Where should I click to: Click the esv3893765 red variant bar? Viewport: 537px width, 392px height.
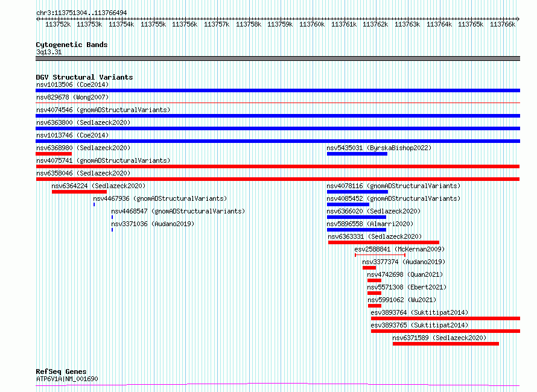(445, 332)
